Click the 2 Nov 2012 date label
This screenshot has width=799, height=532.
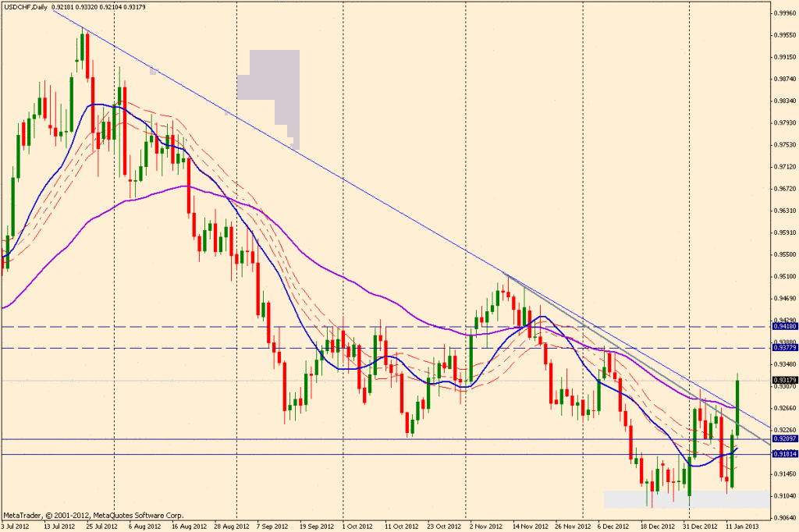(x=485, y=526)
